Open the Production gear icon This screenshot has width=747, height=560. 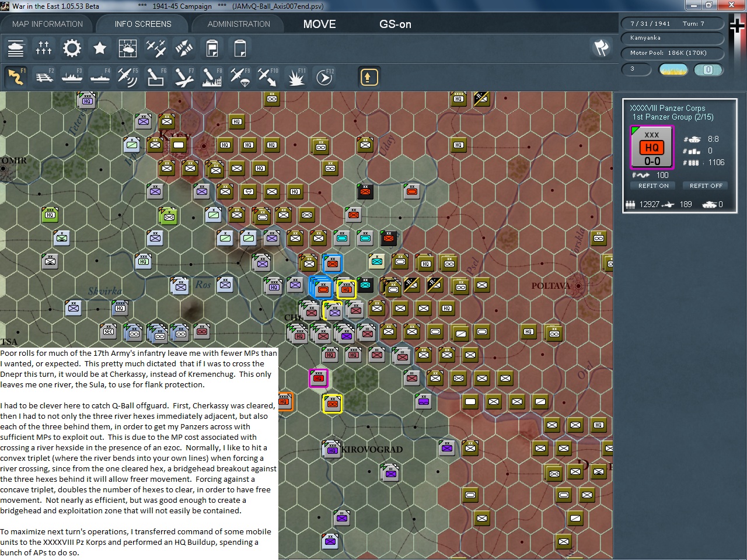(x=72, y=48)
